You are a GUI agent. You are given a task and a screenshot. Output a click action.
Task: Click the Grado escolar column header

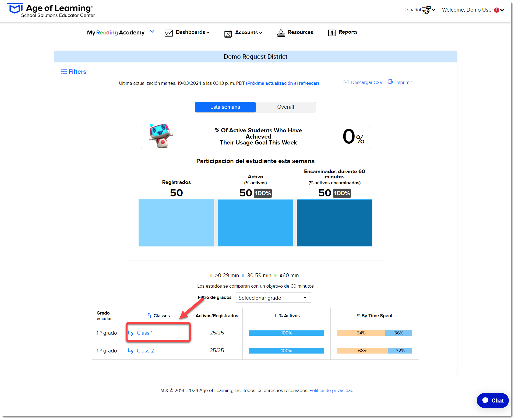point(104,316)
